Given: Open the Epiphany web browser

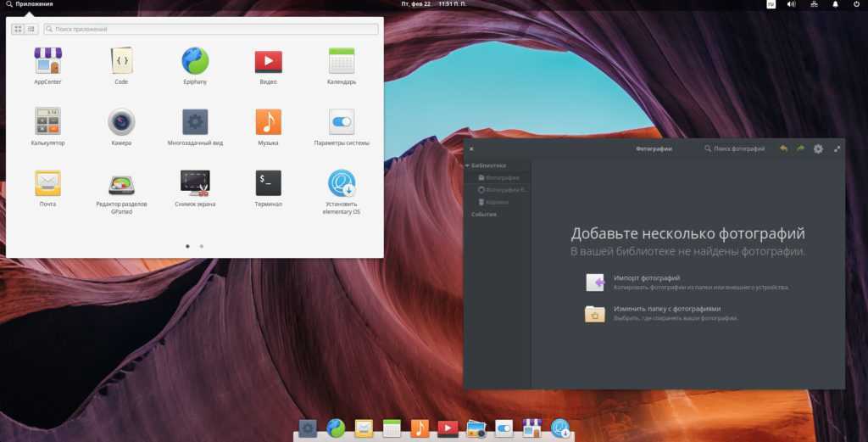Looking at the screenshot, I should (195, 61).
